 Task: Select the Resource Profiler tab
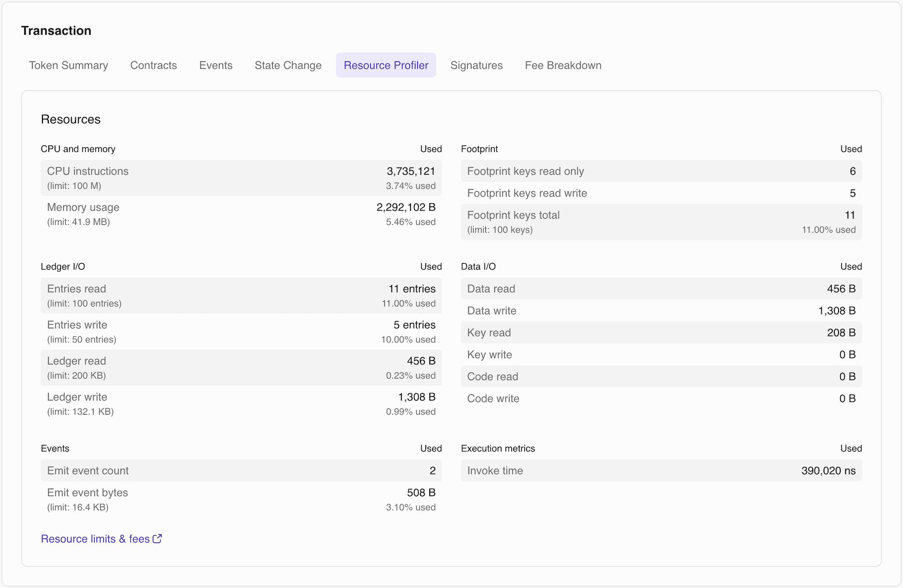pos(386,65)
